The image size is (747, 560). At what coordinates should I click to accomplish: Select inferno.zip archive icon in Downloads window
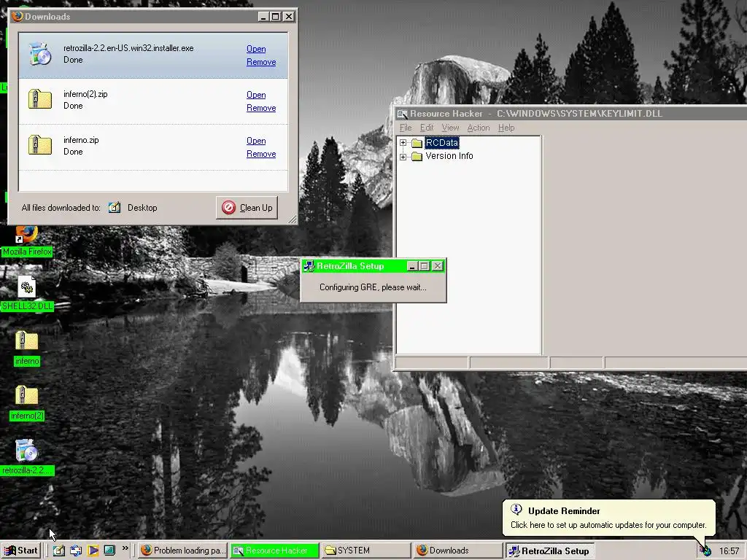(x=39, y=145)
